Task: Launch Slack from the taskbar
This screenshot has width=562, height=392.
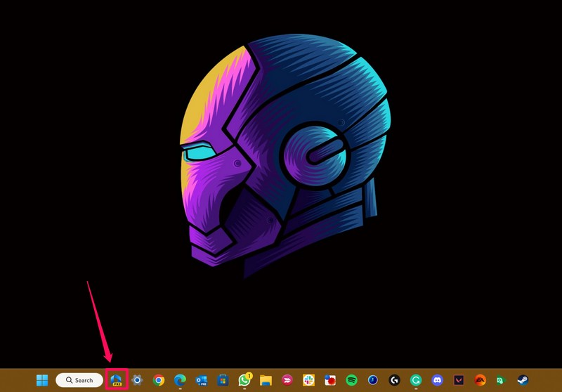Action: tap(308, 380)
